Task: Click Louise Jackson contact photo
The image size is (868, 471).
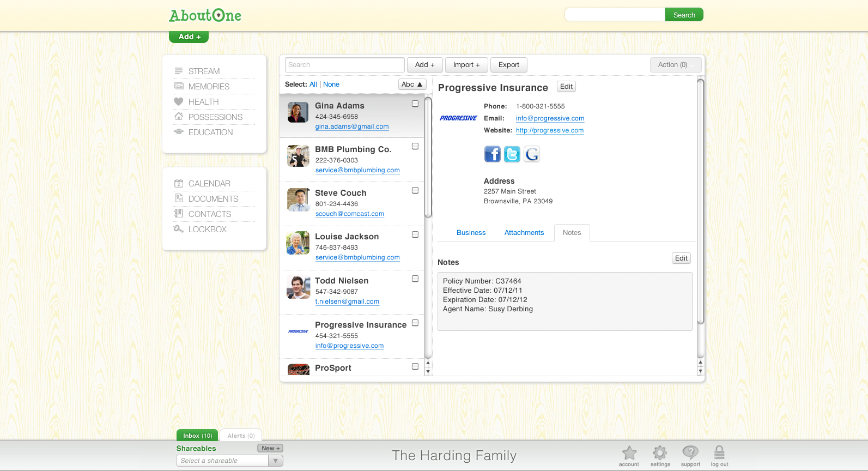Action: pyautogui.click(x=298, y=243)
